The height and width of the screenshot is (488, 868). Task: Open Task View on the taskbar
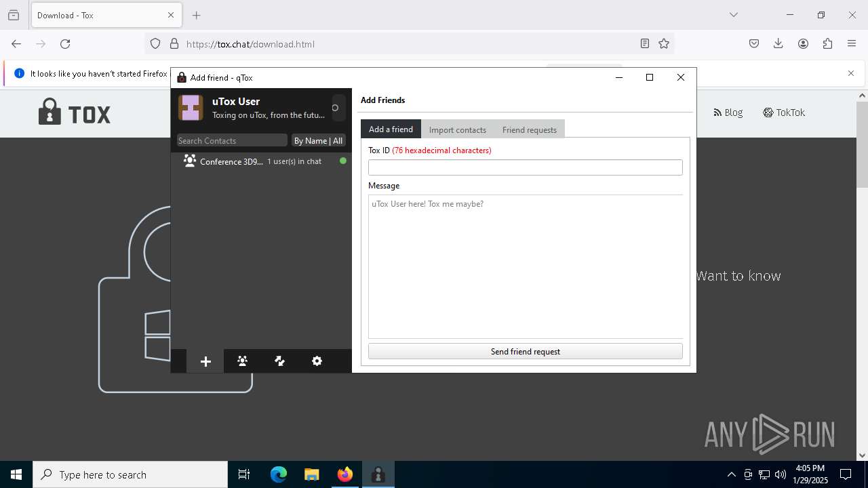pyautogui.click(x=244, y=474)
